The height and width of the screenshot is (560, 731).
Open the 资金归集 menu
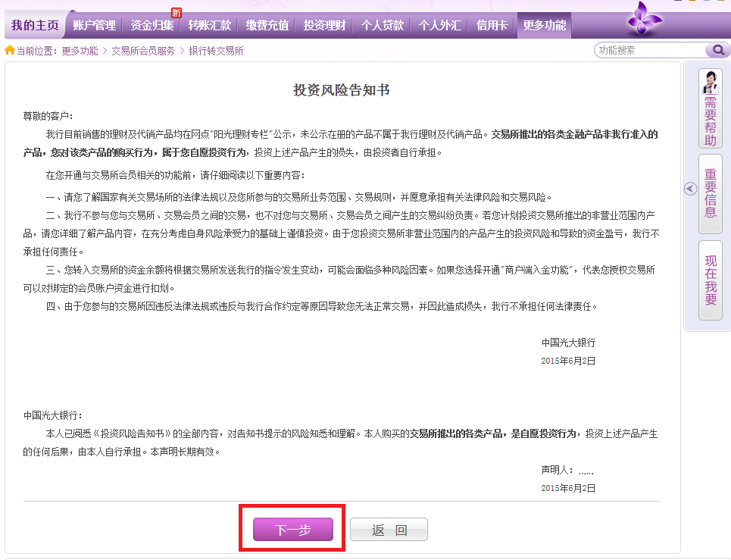tap(152, 26)
